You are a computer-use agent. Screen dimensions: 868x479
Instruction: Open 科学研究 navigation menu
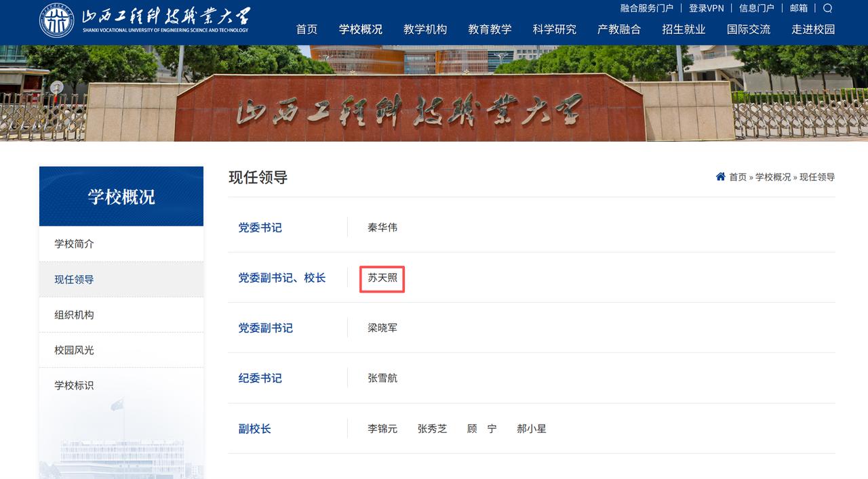[x=554, y=29]
